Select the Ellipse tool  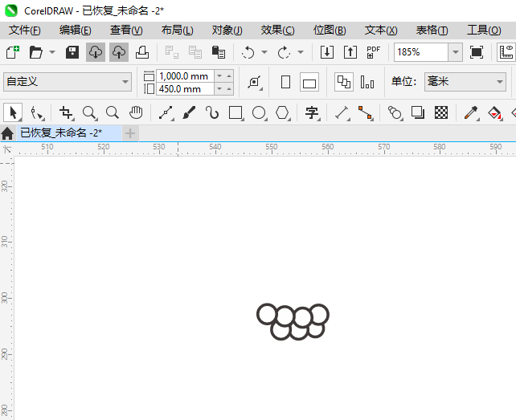pyautogui.click(x=259, y=112)
